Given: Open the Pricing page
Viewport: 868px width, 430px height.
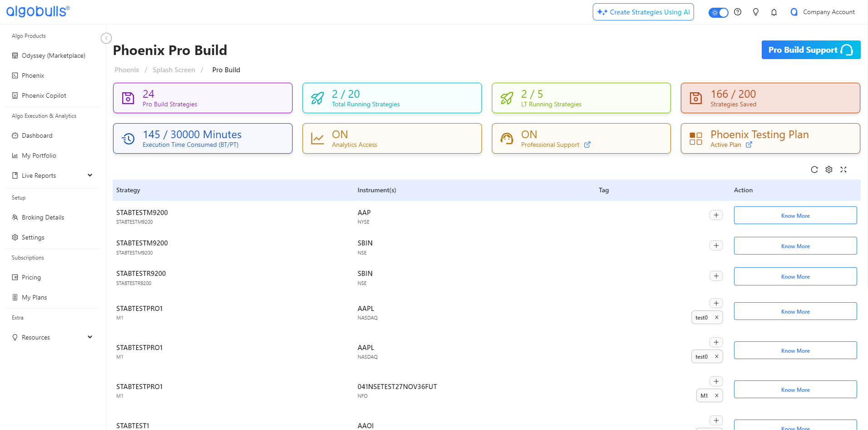Looking at the screenshot, I should pyautogui.click(x=26, y=277).
